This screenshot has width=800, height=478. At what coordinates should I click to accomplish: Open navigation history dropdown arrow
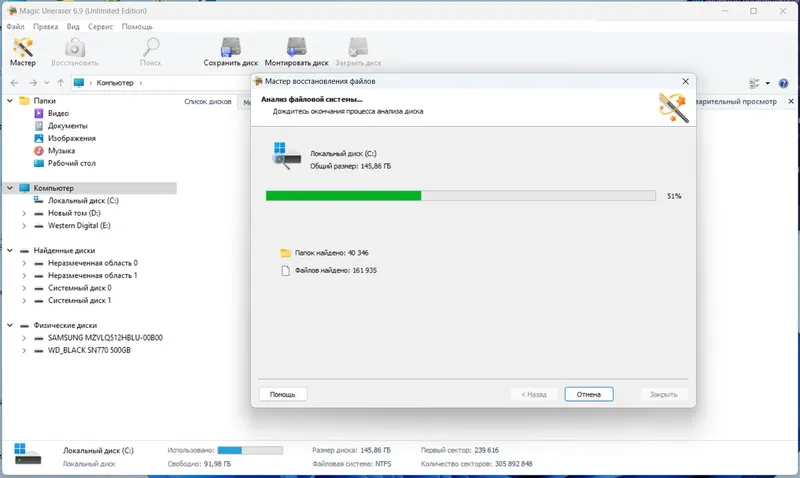coord(46,83)
